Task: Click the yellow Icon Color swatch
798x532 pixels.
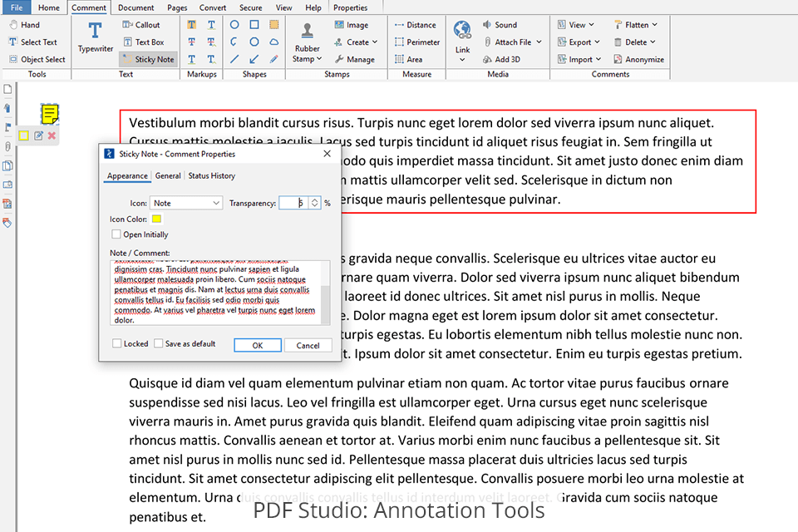Action: click(157, 219)
